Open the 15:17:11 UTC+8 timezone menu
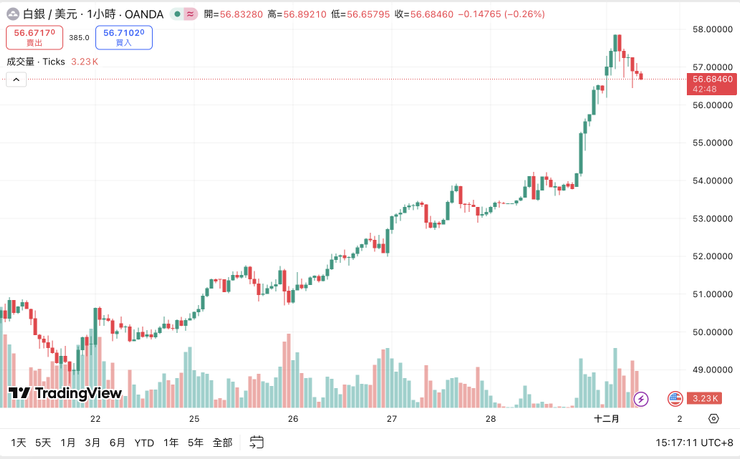This screenshot has height=459, width=740. pos(695,442)
